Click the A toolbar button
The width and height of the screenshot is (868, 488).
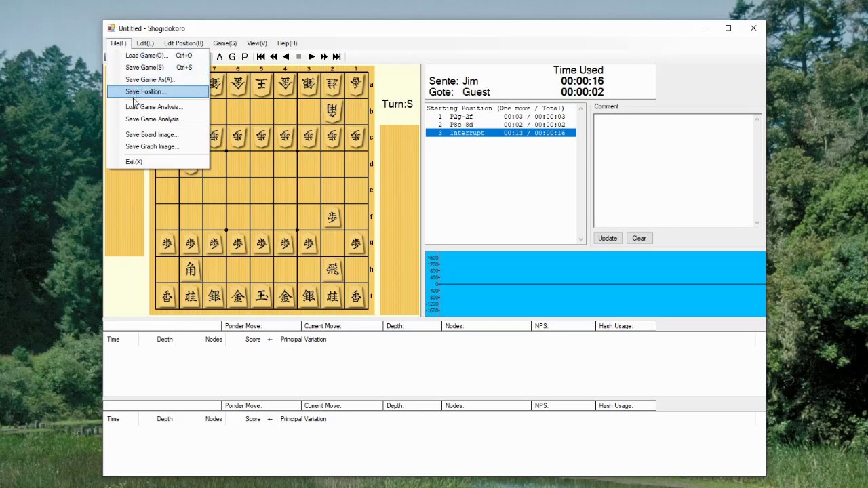tap(220, 57)
